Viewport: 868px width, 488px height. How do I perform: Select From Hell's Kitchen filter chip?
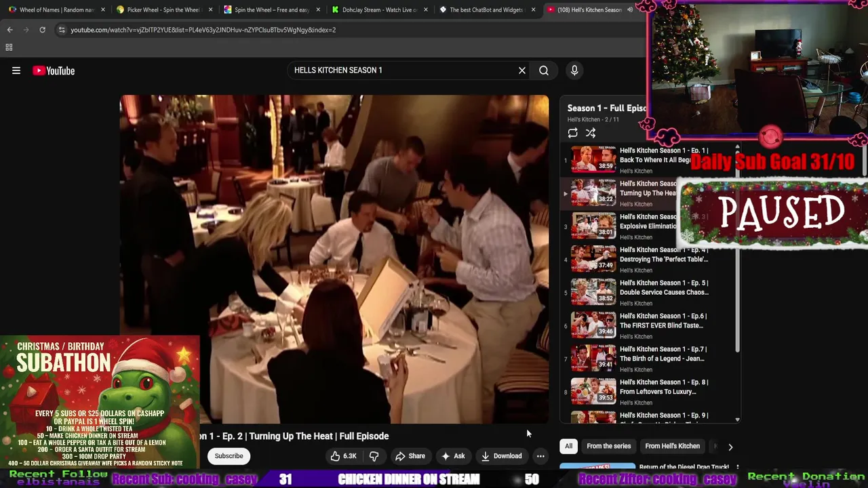(x=672, y=446)
